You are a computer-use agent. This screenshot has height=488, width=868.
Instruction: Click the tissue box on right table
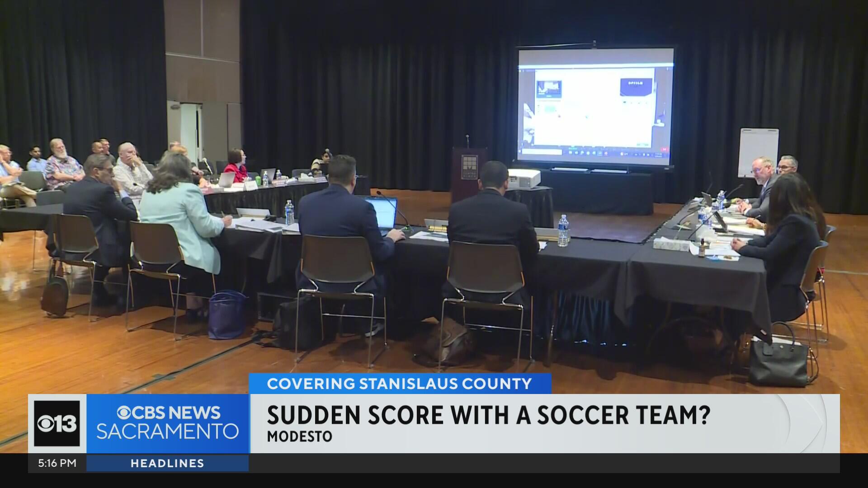[x=671, y=244]
